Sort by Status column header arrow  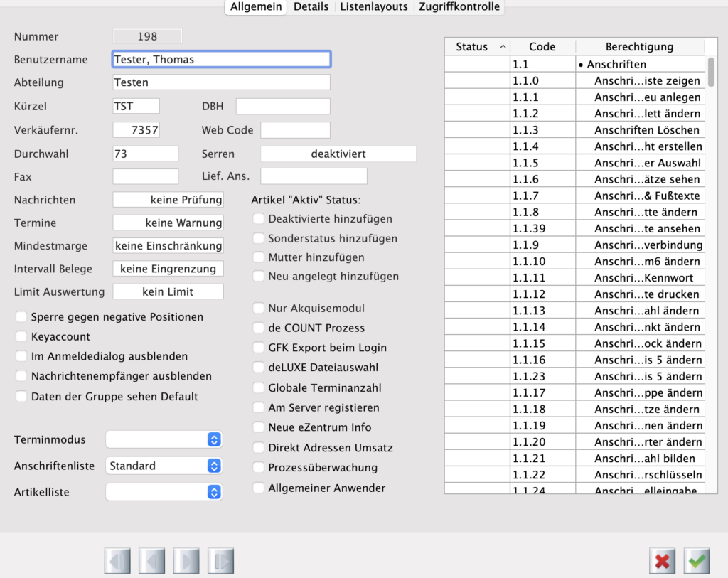tap(503, 47)
